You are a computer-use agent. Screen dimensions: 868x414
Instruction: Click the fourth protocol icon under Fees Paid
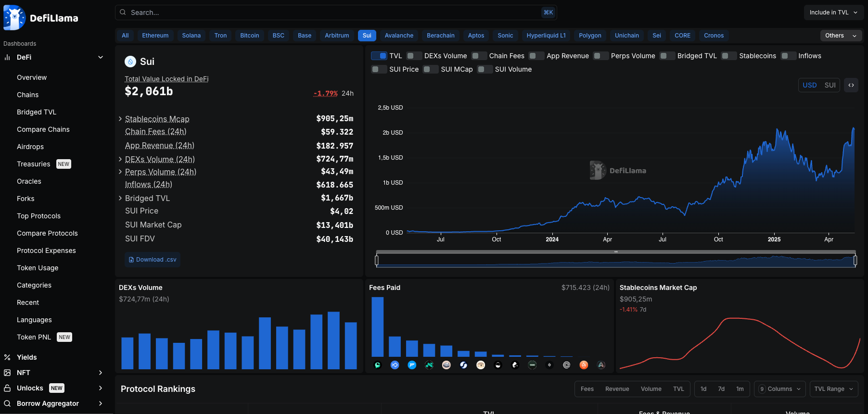tap(429, 365)
